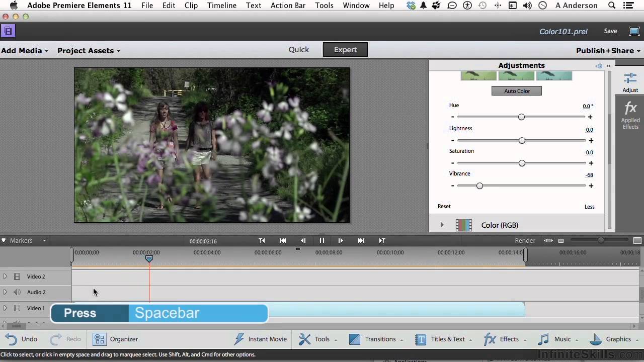Open the Edit menu
The width and height of the screenshot is (644, 362).
tap(169, 6)
